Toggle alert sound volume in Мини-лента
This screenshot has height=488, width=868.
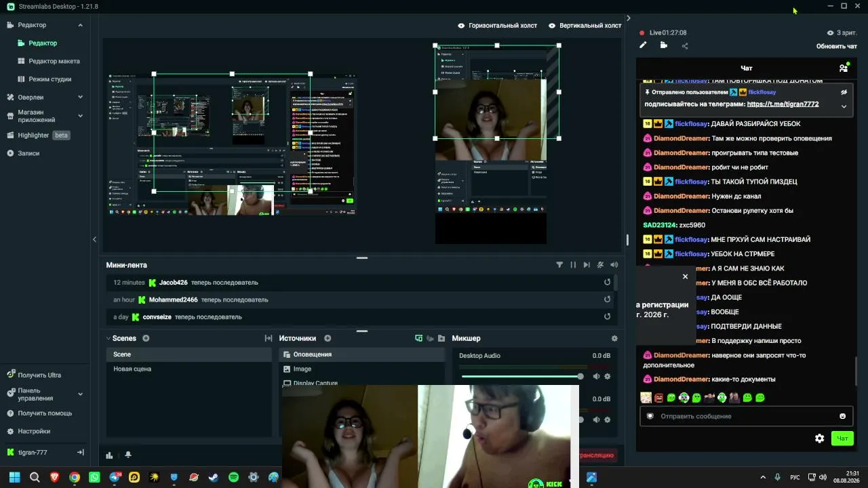pyautogui.click(x=614, y=265)
